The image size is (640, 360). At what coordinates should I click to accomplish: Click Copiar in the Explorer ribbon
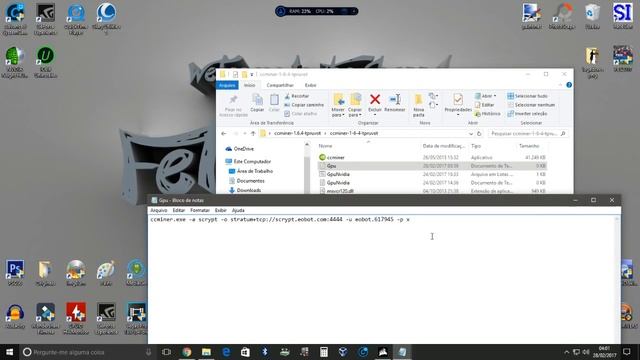click(x=257, y=102)
